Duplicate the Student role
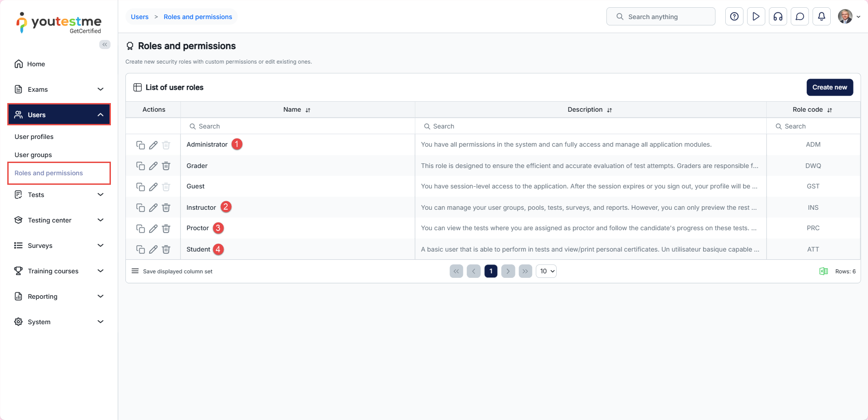This screenshot has height=420, width=868. [140, 249]
